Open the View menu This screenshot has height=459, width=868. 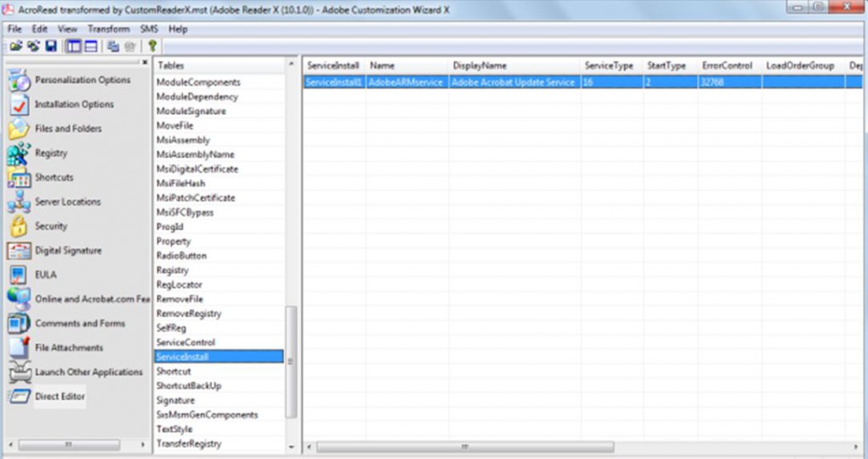click(x=68, y=29)
